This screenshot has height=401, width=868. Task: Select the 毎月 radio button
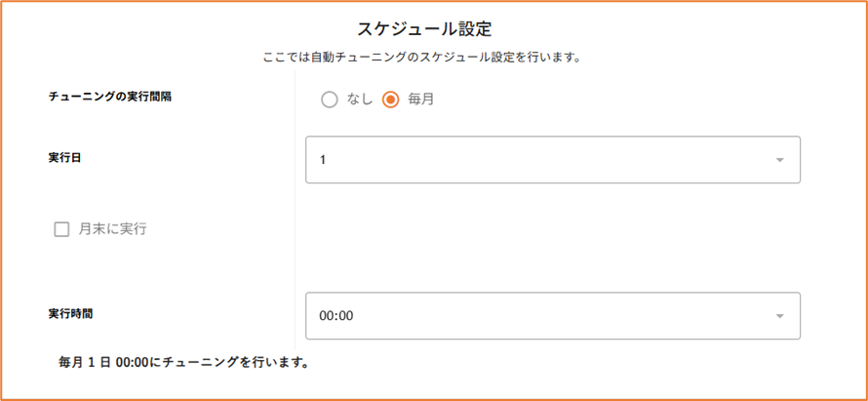(391, 100)
